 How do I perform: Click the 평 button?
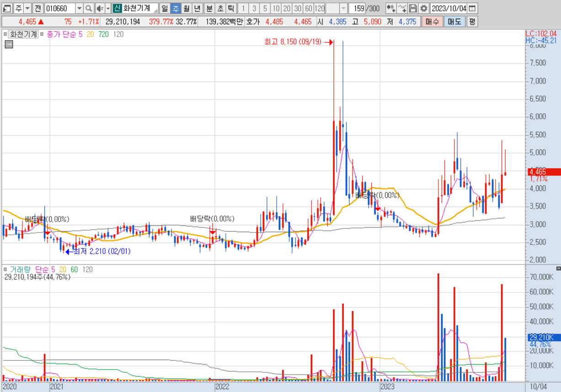coord(472,21)
